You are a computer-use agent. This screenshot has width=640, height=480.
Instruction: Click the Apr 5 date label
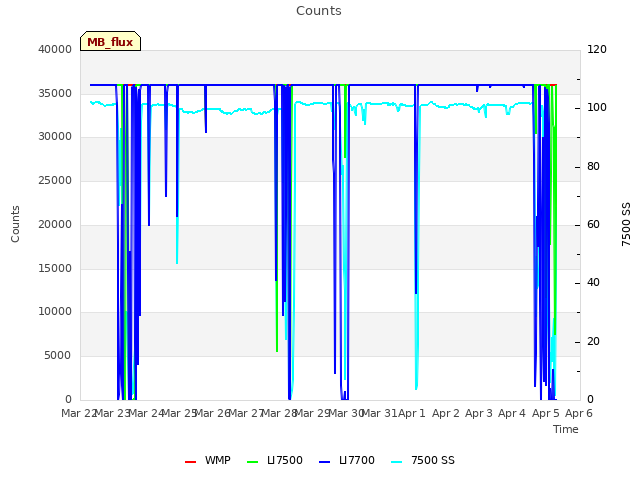click(546, 413)
